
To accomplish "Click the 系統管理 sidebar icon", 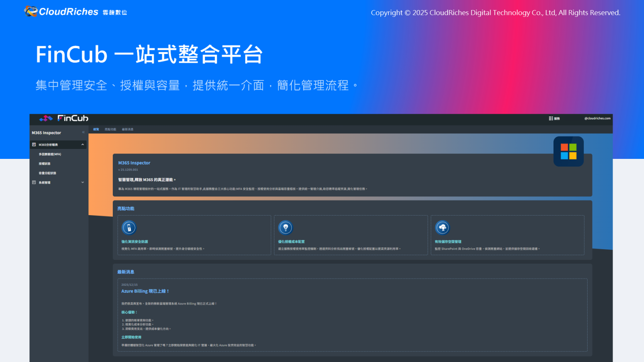I will [34, 182].
